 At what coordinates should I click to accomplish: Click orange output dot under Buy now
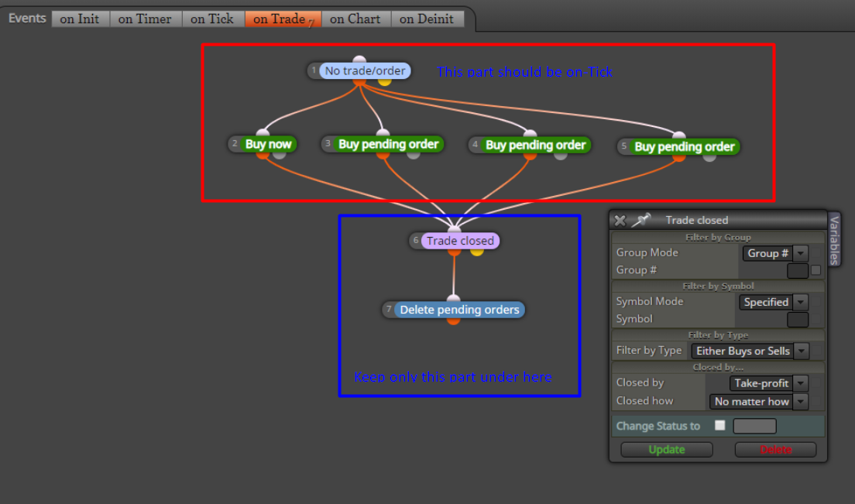[x=263, y=156]
